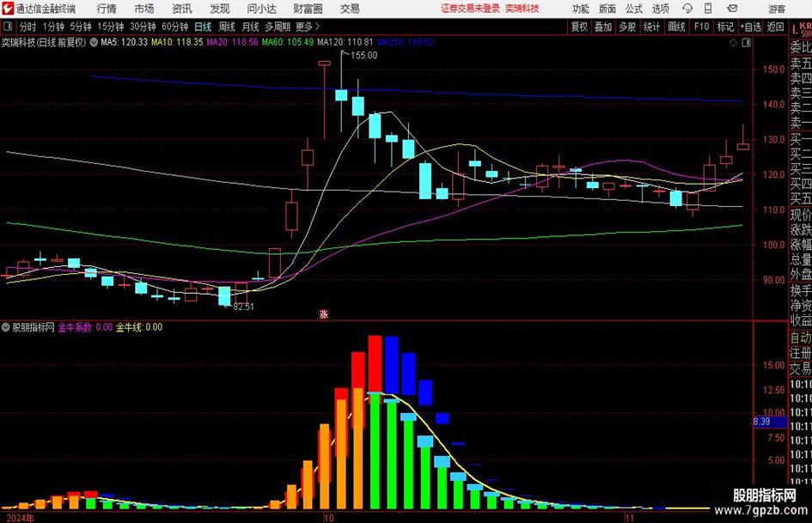Screen dimensions: 812x523
Task: Open the 交易 menu
Action: [x=350, y=9]
